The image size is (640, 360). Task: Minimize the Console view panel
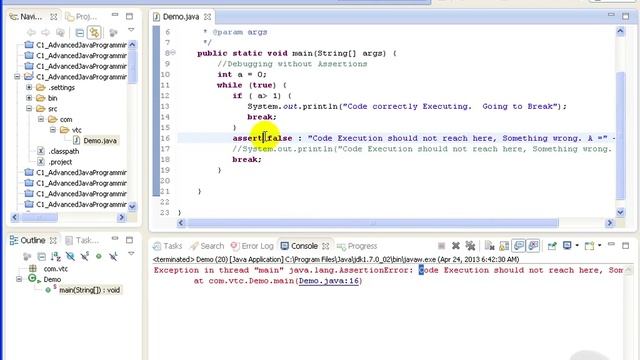coord(611,244)
